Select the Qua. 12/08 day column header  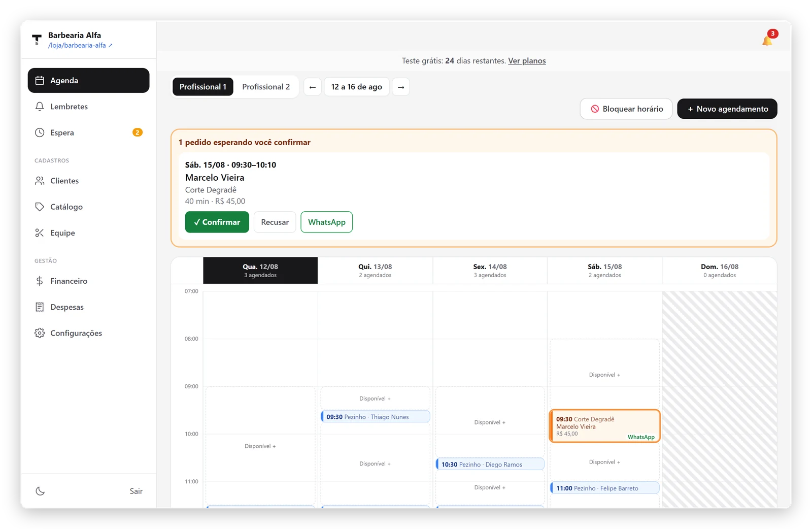260,270
